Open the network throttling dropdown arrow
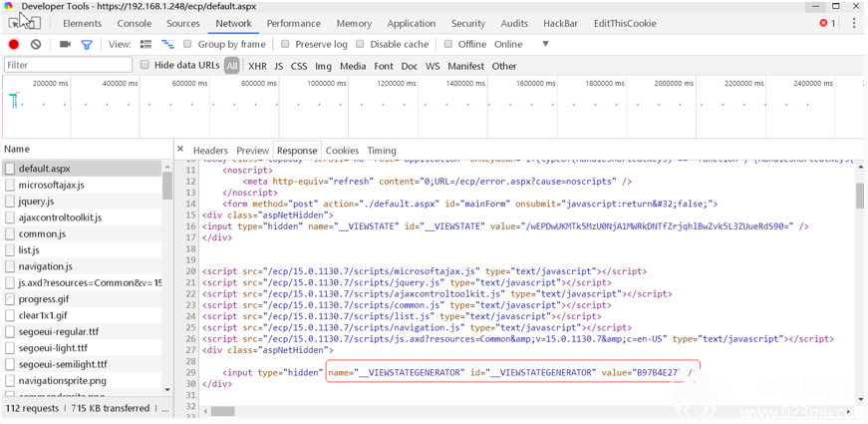The width and height of the screenshot is (868, 424). pos(545,44)
